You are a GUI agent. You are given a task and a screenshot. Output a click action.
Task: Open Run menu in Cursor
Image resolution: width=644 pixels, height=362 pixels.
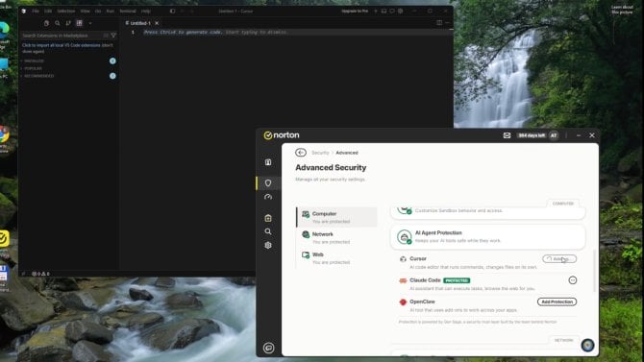click(x=111, y=12)
